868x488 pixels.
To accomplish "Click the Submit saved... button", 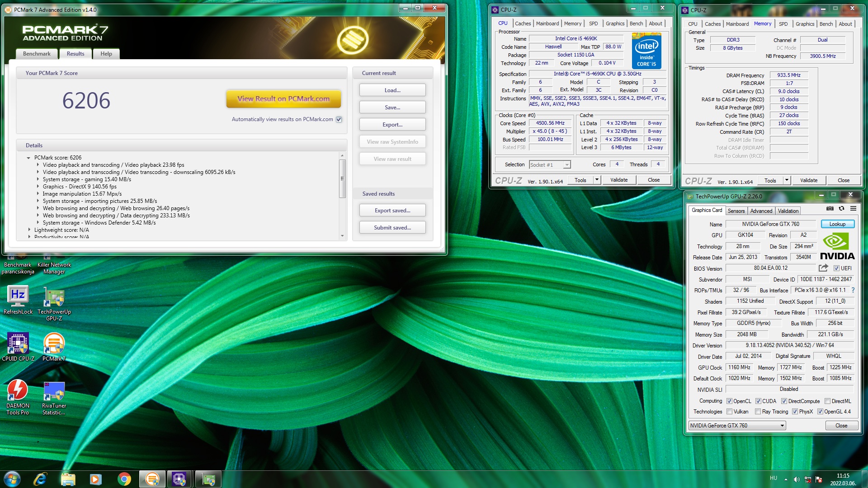I will click(x=392, y=228).
